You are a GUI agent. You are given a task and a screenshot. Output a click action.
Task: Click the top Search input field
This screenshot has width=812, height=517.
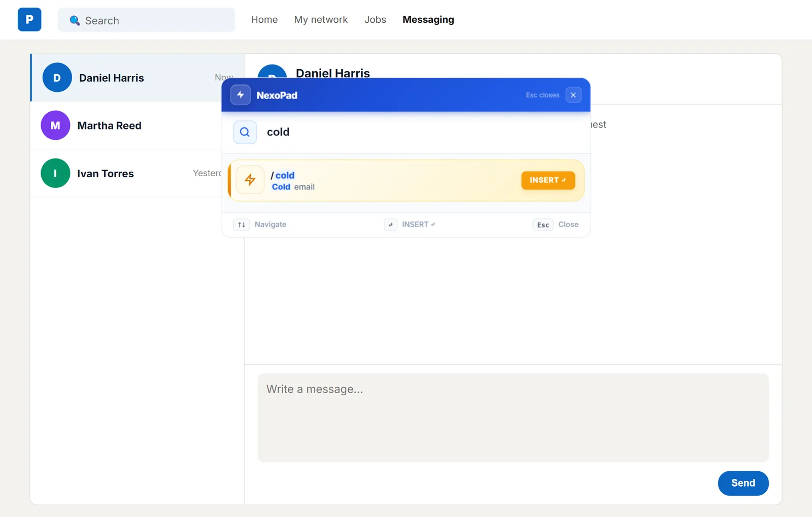(146, 20)
